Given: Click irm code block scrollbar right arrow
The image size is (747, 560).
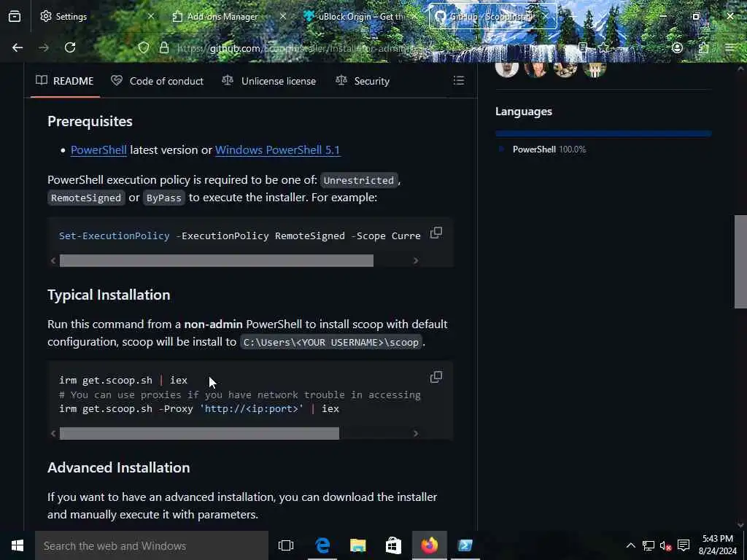Looking at the screenshot, I should click(416, 433).
